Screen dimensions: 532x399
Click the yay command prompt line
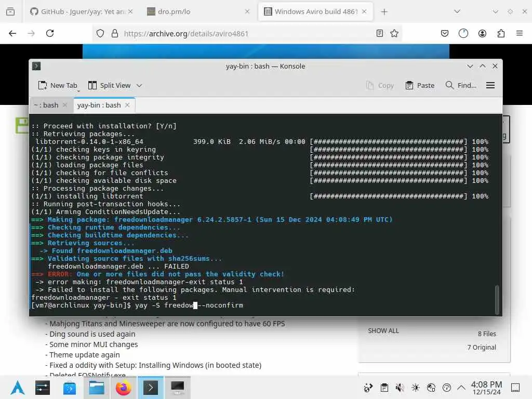pos(137,305)
